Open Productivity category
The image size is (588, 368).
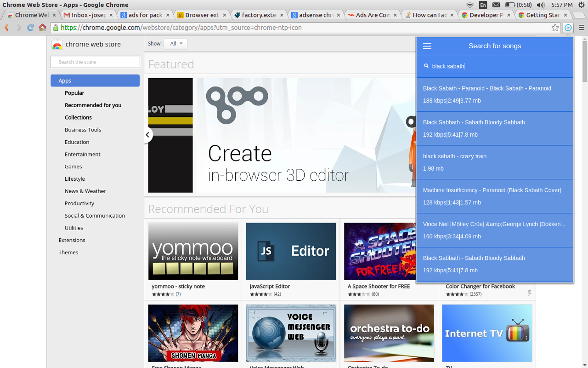[79, 203]
